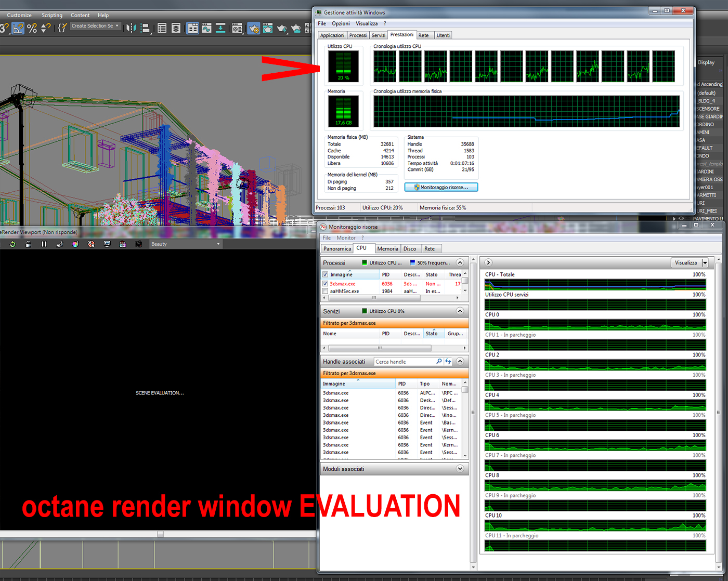Open the Rendered Frame Window icon
This screenshot has height=581, width=728.
click(x=267, y=28)
